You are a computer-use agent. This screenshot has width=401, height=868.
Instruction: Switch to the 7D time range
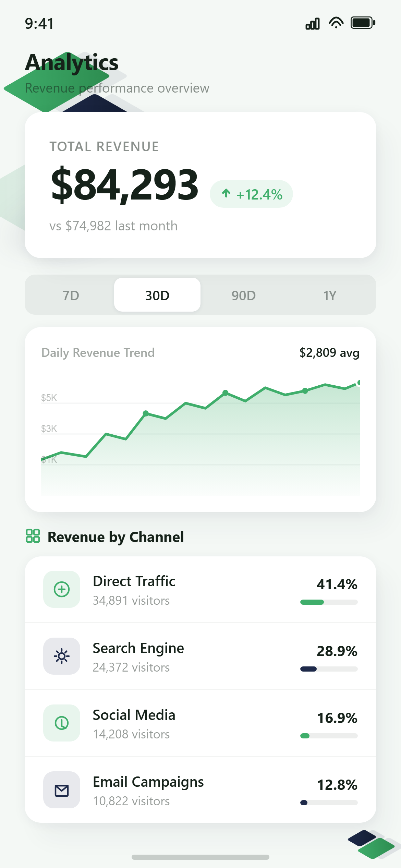click(x=71, y=295)
